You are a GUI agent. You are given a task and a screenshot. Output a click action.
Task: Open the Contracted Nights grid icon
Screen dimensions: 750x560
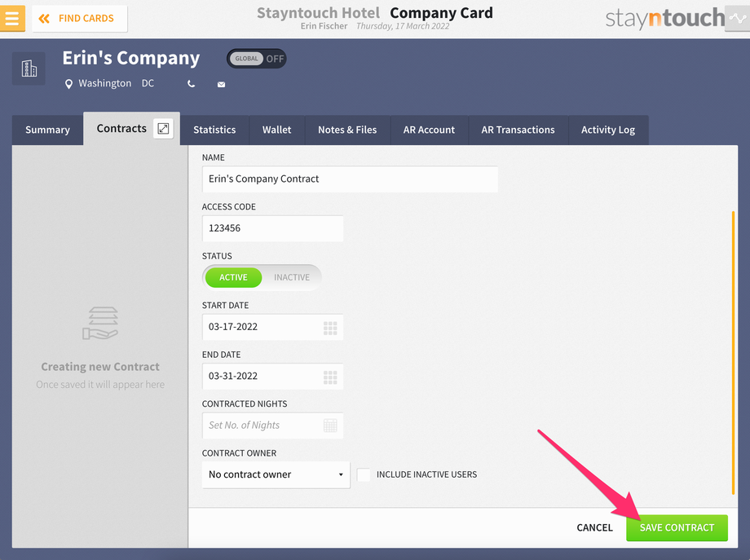[x=330, y=426]
